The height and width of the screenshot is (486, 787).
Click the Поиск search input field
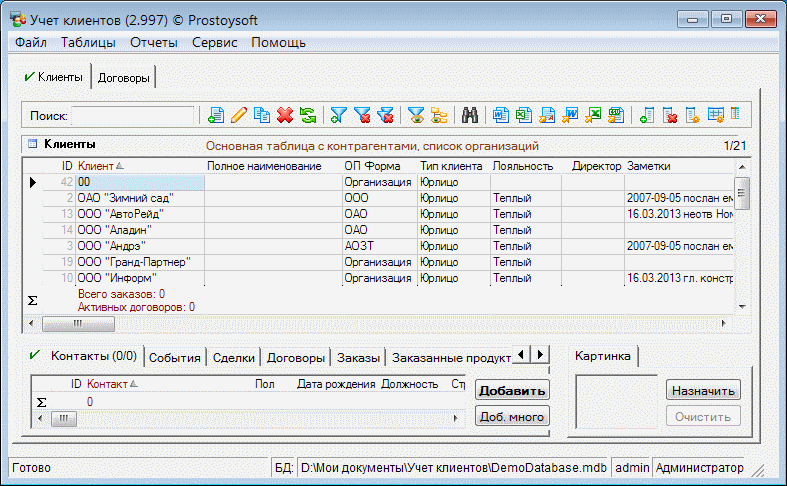133,116
